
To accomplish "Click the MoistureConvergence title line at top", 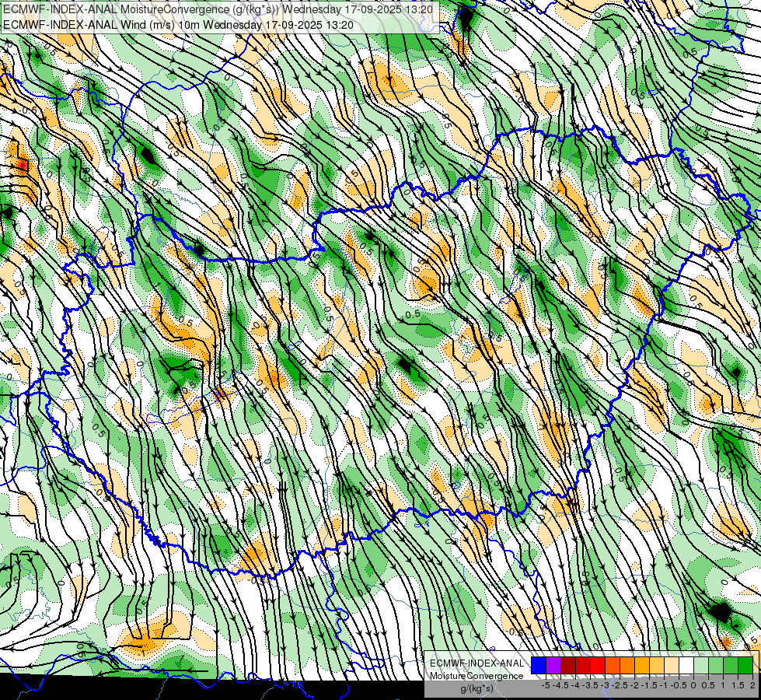I will 219,9.
